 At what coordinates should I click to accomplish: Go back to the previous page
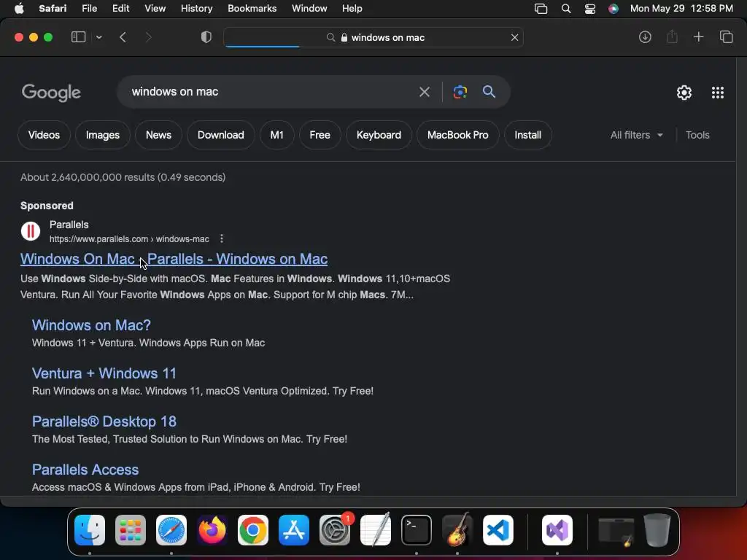tap(123, 37)
